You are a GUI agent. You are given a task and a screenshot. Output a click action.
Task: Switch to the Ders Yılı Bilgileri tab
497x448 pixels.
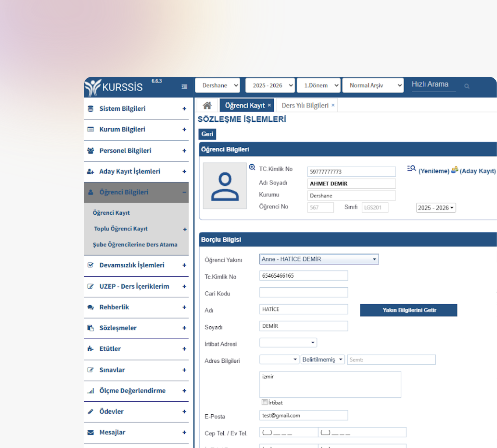pyautogui.click(x=305, y=106)
